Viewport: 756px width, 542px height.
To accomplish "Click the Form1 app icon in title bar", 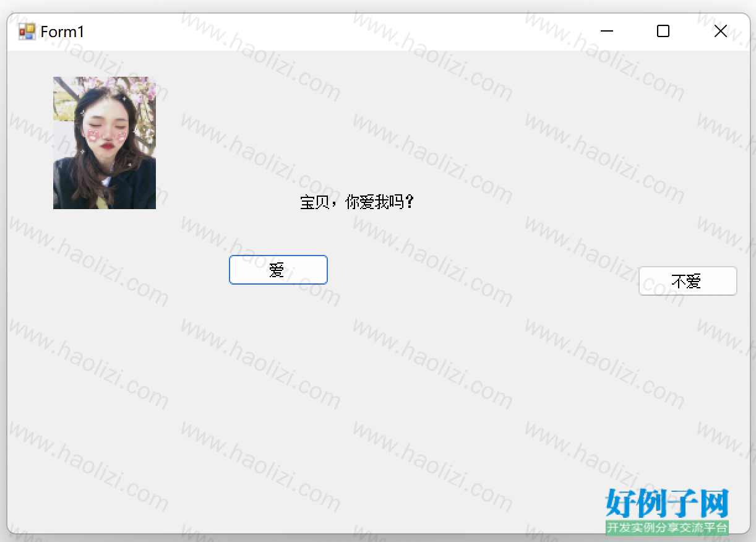I will [x=27, y=32].
